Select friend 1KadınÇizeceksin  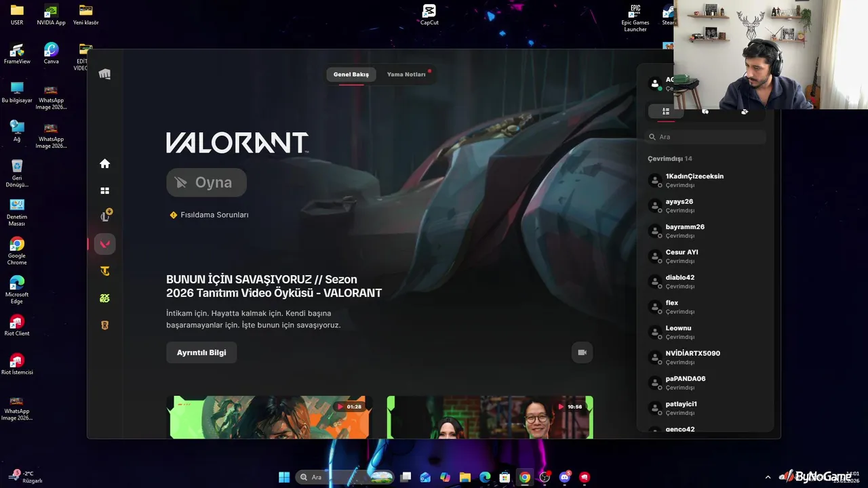tap(705, 180)
